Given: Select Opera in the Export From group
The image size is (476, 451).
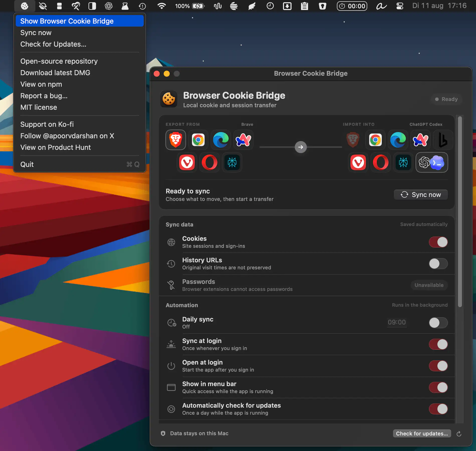Looking at the screenshot, I should 210,162.
